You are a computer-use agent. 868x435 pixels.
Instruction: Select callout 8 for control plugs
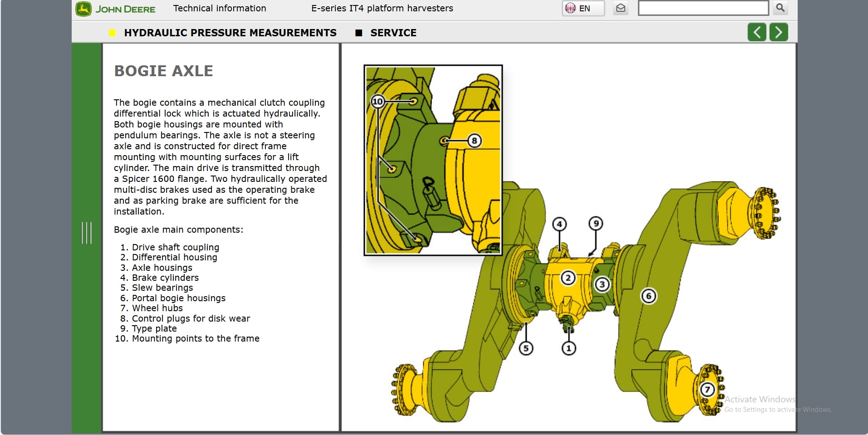point(475,141)
